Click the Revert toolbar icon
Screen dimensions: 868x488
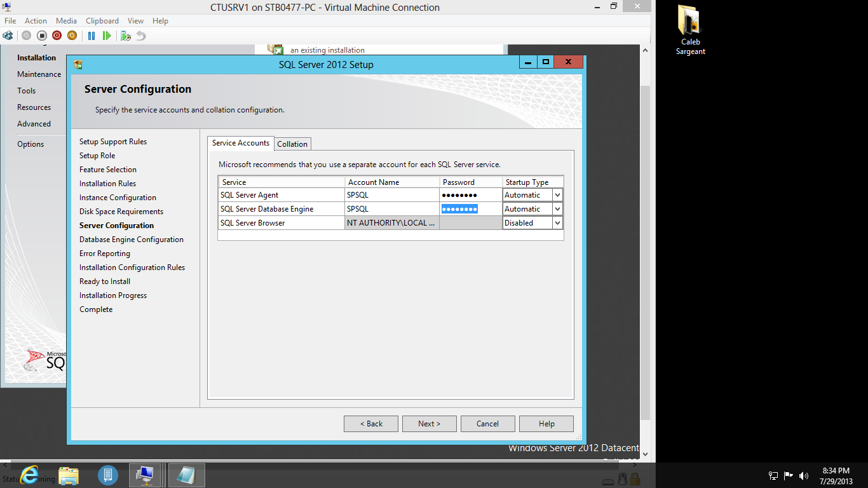pyautogui.click(x=141, y=36)
